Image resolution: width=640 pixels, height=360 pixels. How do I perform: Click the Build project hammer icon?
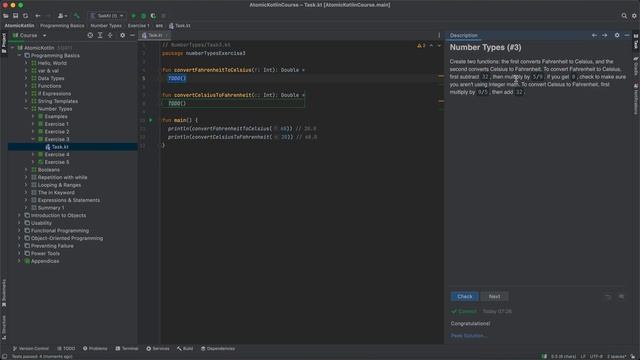coord(76,16)
